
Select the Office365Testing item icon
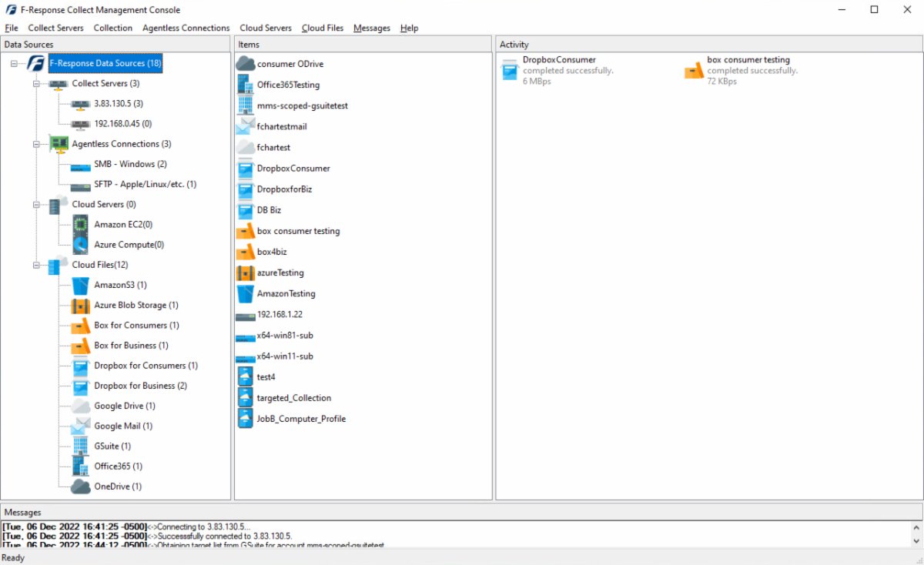(x=245, y=84)
